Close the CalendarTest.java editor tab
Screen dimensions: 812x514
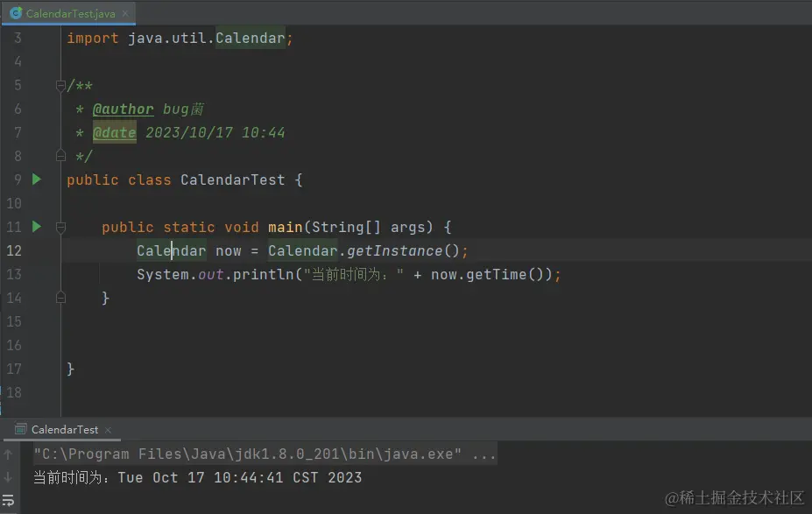(125, 13)
